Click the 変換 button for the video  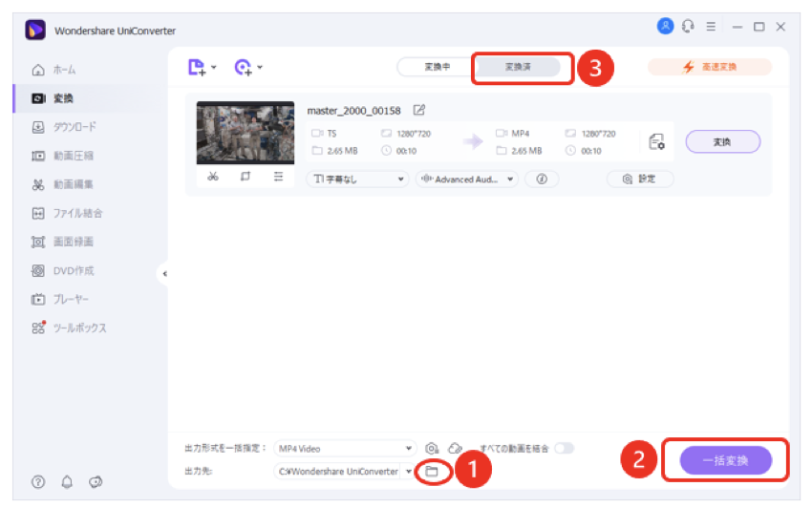point(723,142)
